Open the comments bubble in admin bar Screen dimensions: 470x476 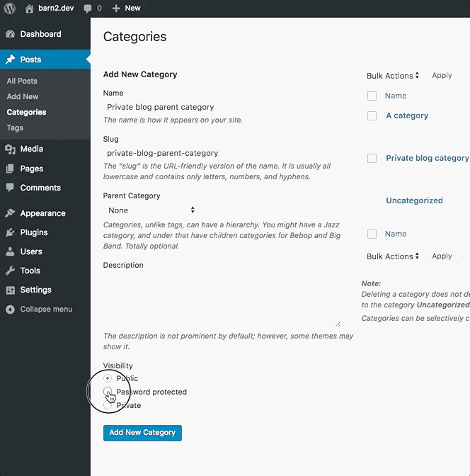tap(88, 8)
